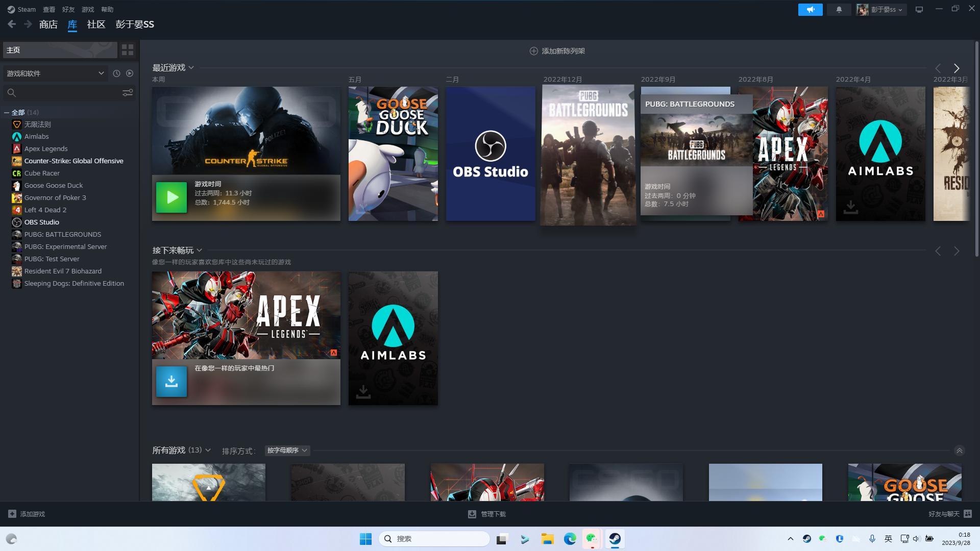The image size is (980, 551).
Task: Sort sidebar by recent activity clock
Action: (116, 73)
